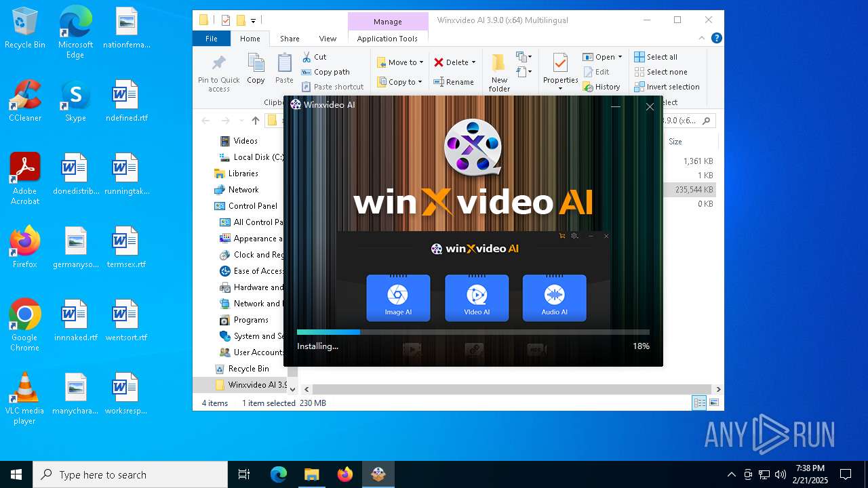Click Rename in Explorer ribbon
The width and height of the screenshot is (868, 488).
454,82
